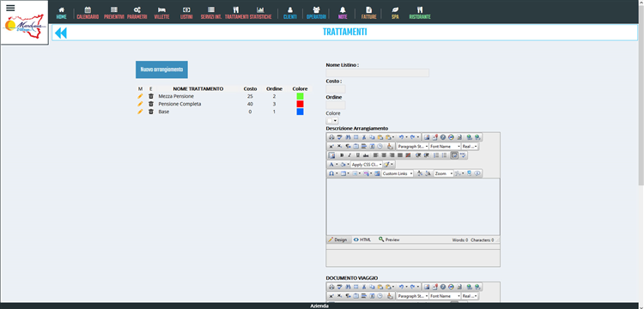This screenshot has height=309, width=644.
Task: Open the Calendario menu
Action: 88,13
